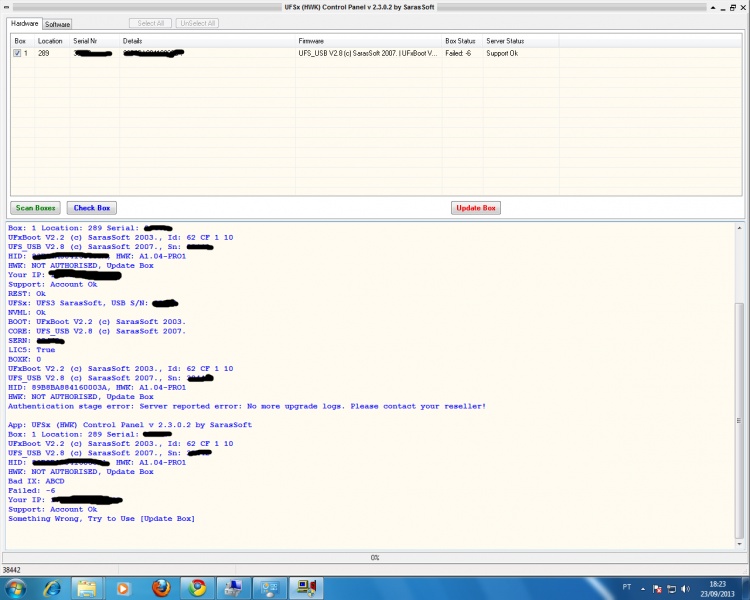Click the red Update Box button
Screen dimensions: 750x600
point(475,208)
